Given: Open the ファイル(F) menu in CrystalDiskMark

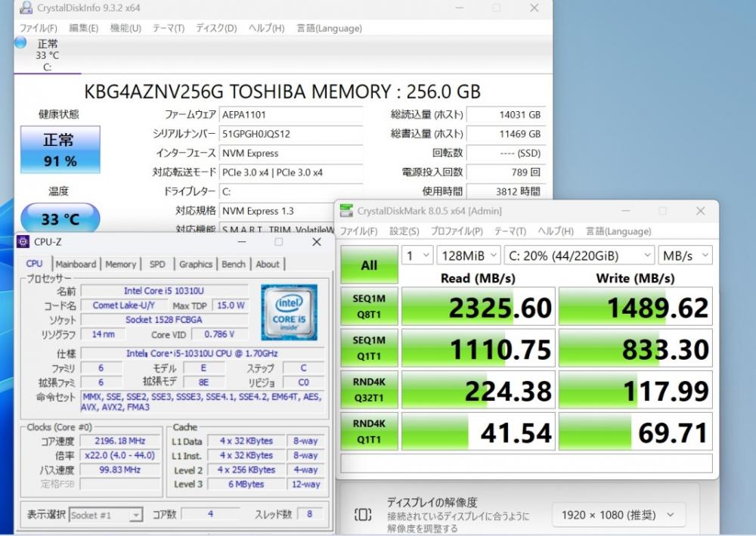Looking at the screenshot, I should [x=358, y=231].
